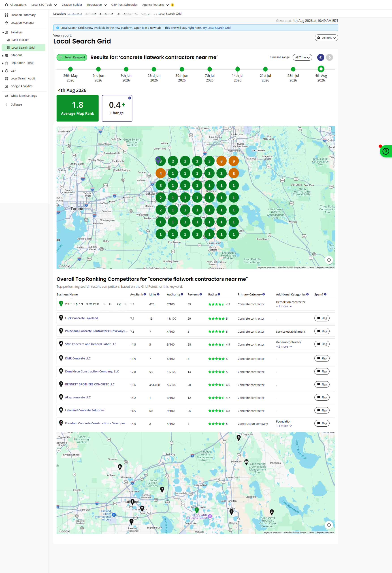Viewport: 392px width, 573px height.
Task: Toggle fullscreen on the competitors map
Action: [329, 525]
